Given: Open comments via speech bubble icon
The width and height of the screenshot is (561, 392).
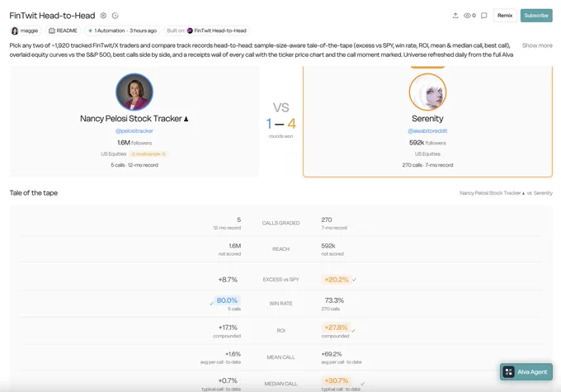Looking at the screenshot, I should coord(483,16).
